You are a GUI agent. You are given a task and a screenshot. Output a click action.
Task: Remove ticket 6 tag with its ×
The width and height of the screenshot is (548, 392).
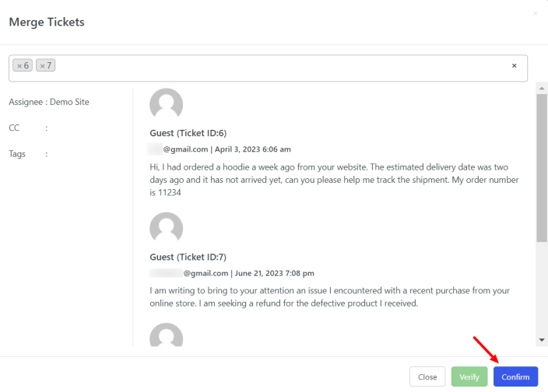coord(19,66)
